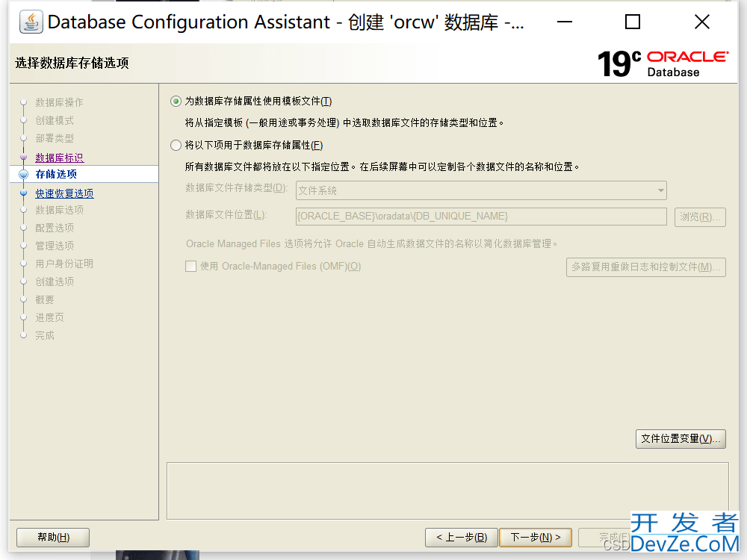Image resolution: width=747 pixels, height=560 pixels.
Task: Click the 浏览(R)... button
Action: click(x=700, y=217)
